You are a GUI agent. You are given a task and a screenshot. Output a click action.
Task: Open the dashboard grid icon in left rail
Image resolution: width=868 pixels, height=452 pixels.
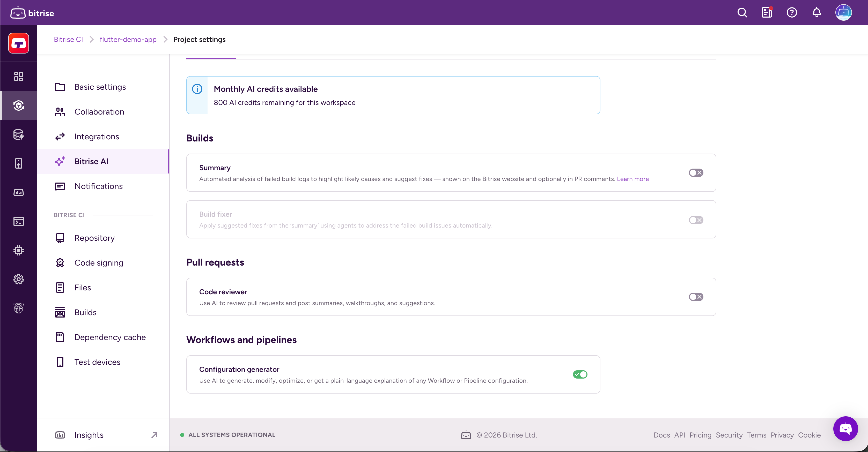[19, 76]
